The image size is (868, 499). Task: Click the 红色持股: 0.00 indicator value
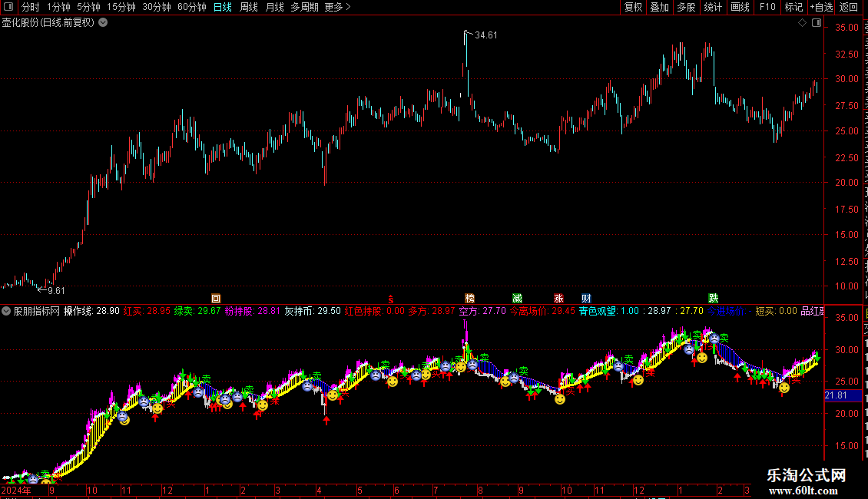tap(374, 311)
